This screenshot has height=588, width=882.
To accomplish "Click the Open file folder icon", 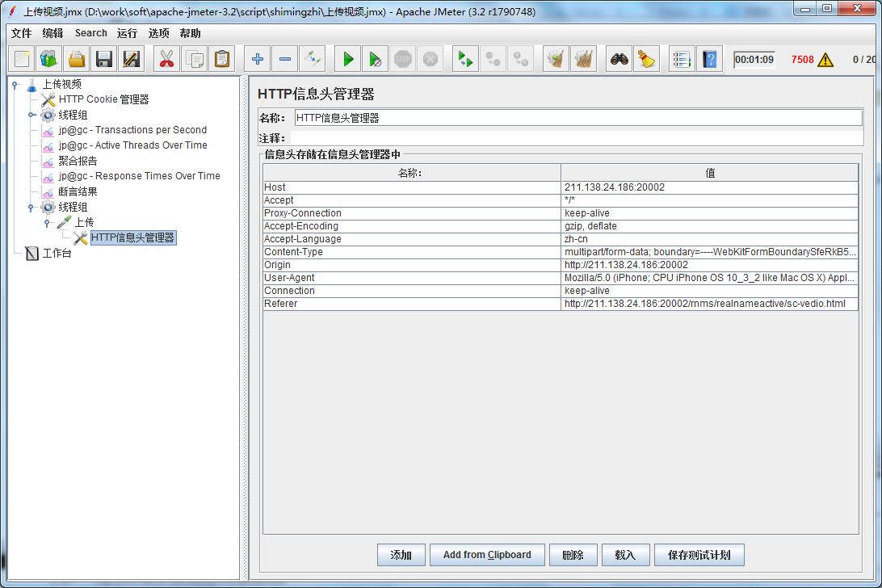I will (x=77, y=59).
